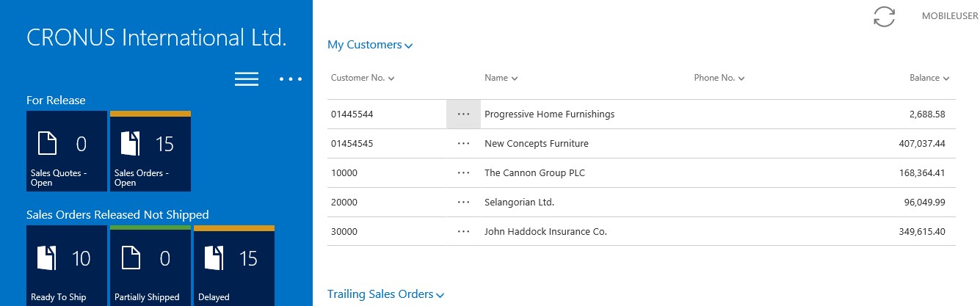Open the hamburger menu icon
Screen dimensions: 980x306
(x=246, y=79)
